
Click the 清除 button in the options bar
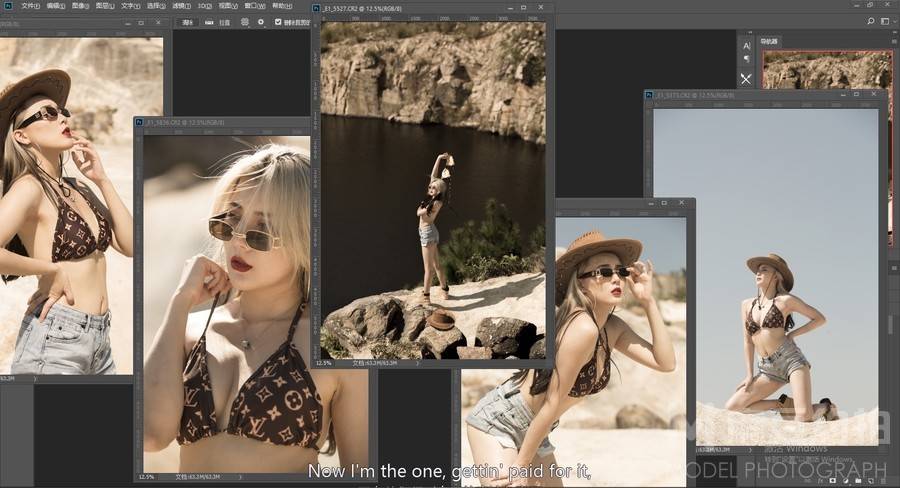(x=187, y=22)
